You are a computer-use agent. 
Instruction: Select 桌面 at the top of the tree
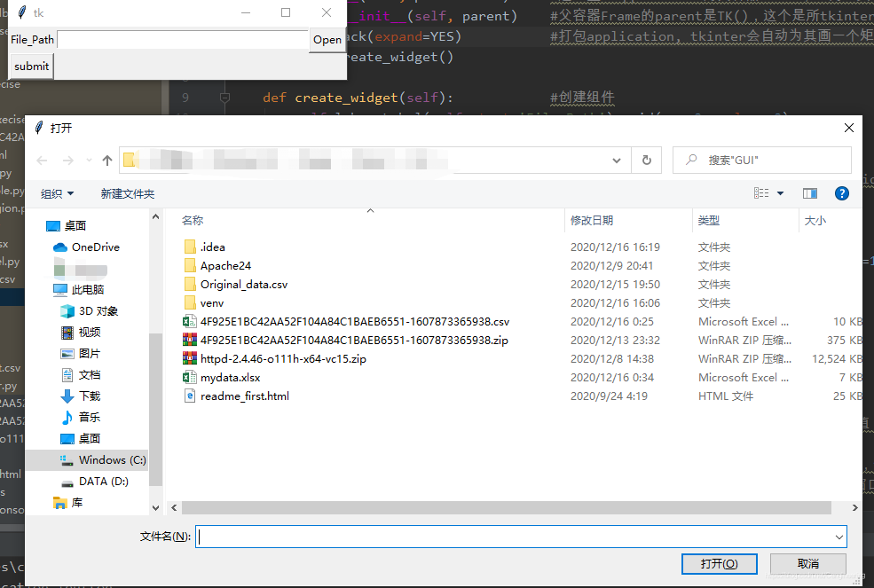pos(75,226)
